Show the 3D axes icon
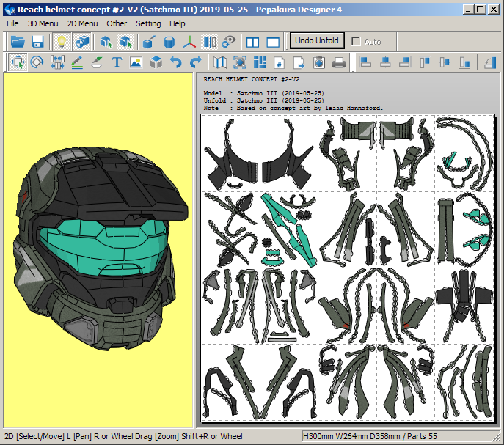 point(190,42)
